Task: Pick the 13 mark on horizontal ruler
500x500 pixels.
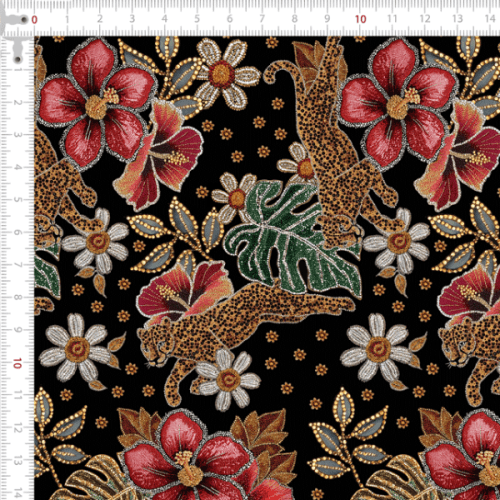Action: pos(457,19)
